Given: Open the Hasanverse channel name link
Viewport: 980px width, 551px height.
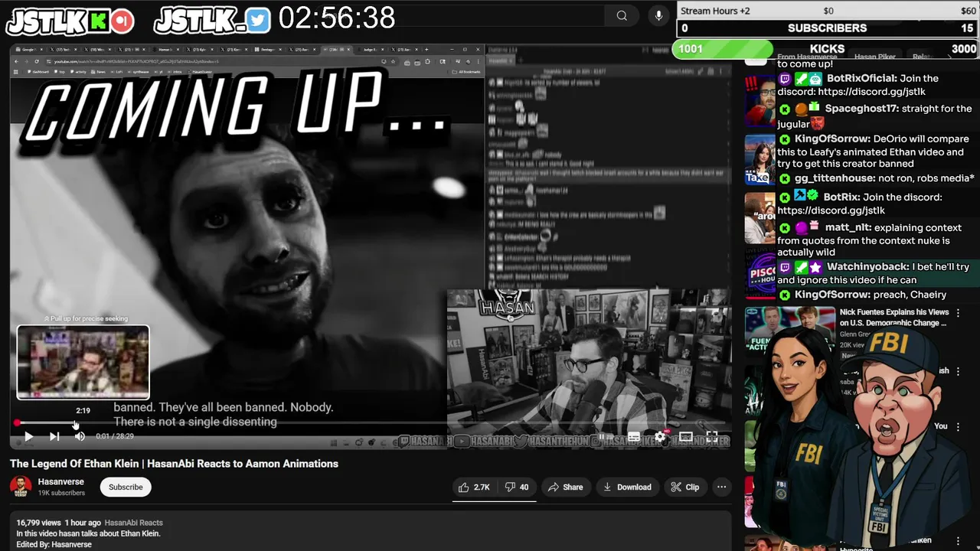Looking at the screenshot, I should 61,481.
